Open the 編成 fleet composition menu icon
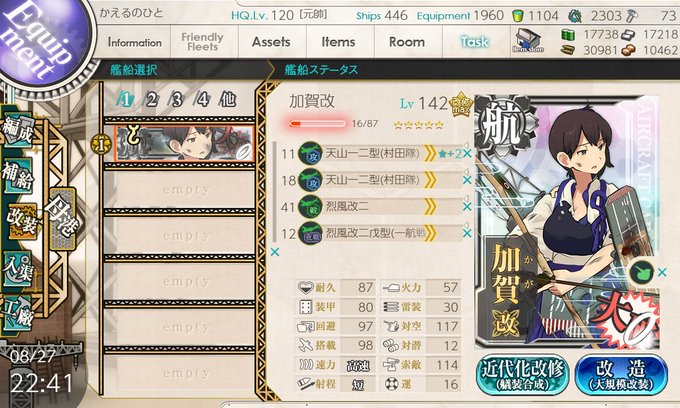 (19, 129)
